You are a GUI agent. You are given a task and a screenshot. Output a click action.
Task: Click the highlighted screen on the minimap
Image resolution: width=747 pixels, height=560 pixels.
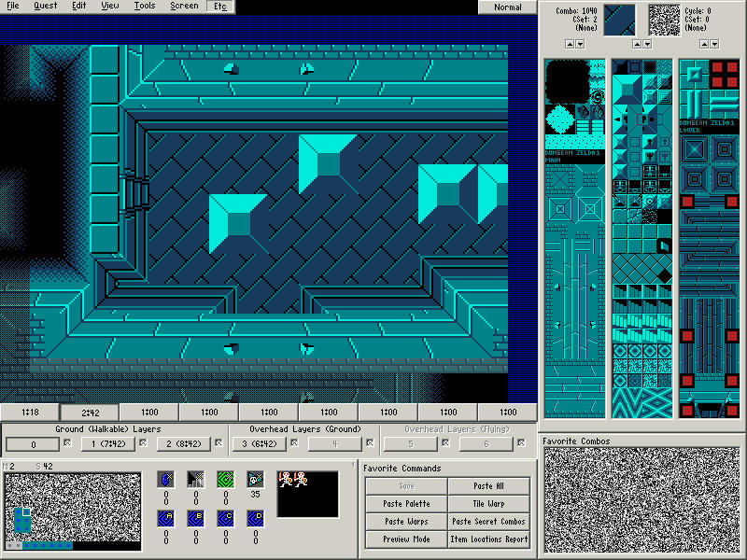pos(26,511)
